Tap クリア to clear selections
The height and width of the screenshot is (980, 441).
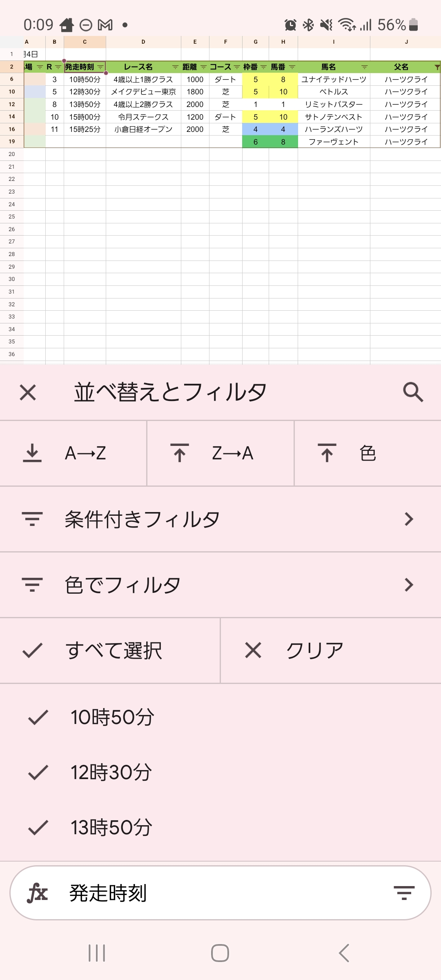click(331, 650)
